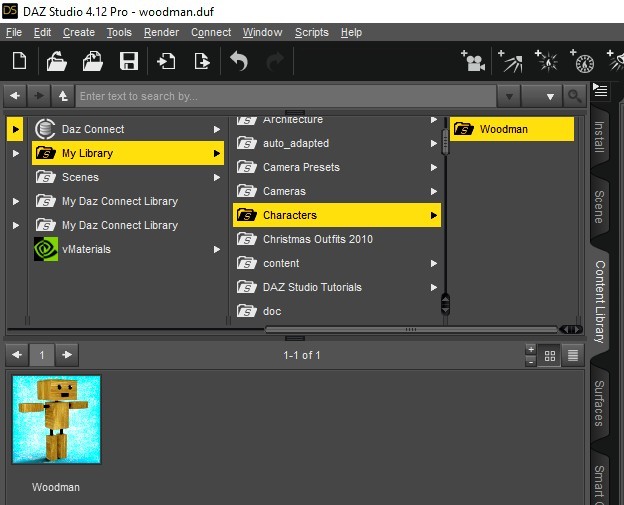Click the Daz Connect database icon
The width and height of the screenshot is (624, 505).
(45, 129)
